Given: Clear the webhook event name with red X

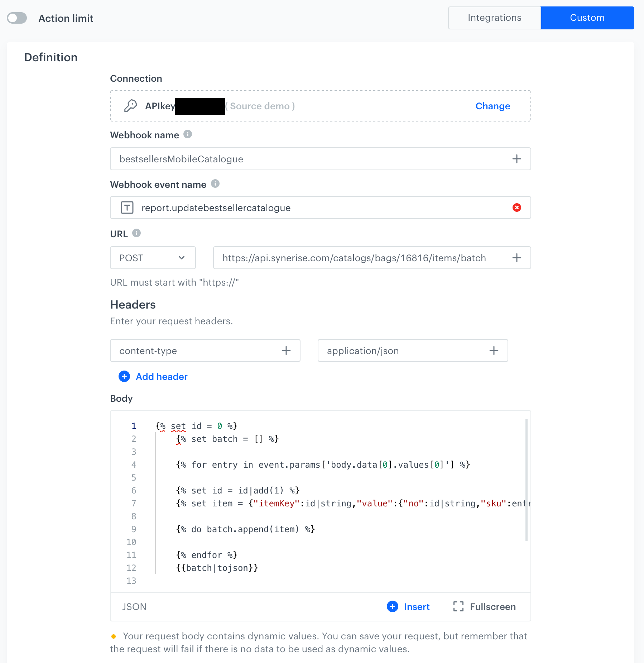Looking at the screenshot, I should pos(516,208).
